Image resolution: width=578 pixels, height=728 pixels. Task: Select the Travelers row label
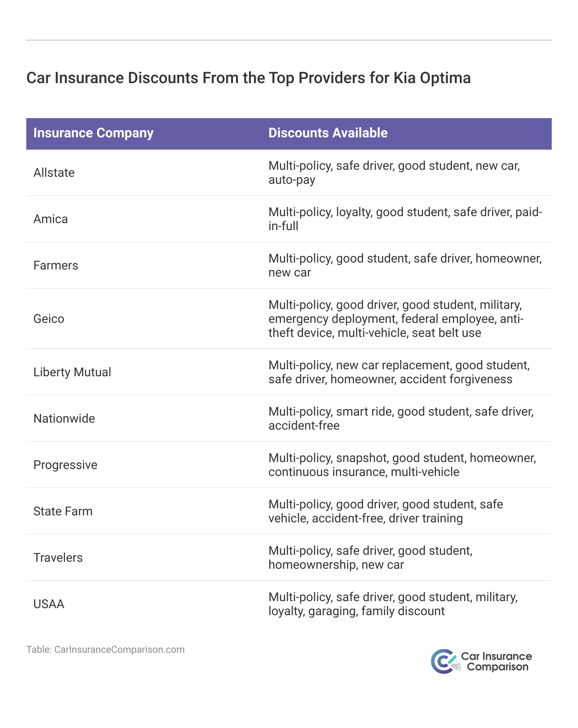click(58, 557)
